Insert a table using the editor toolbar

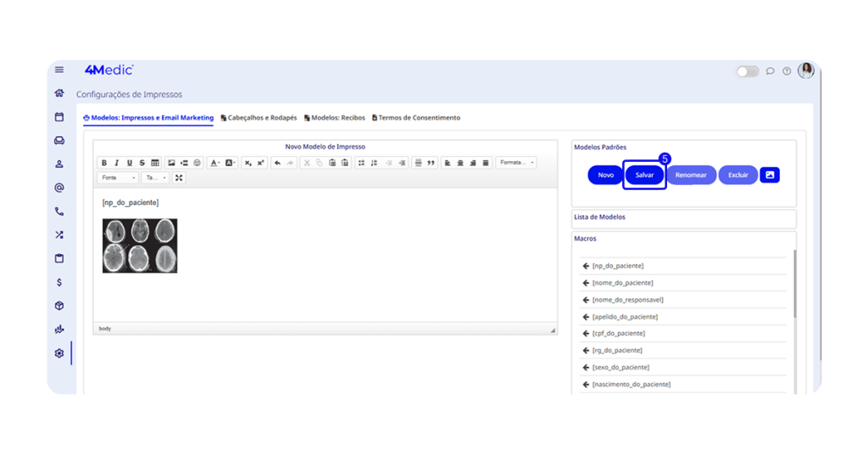(155, 163)
